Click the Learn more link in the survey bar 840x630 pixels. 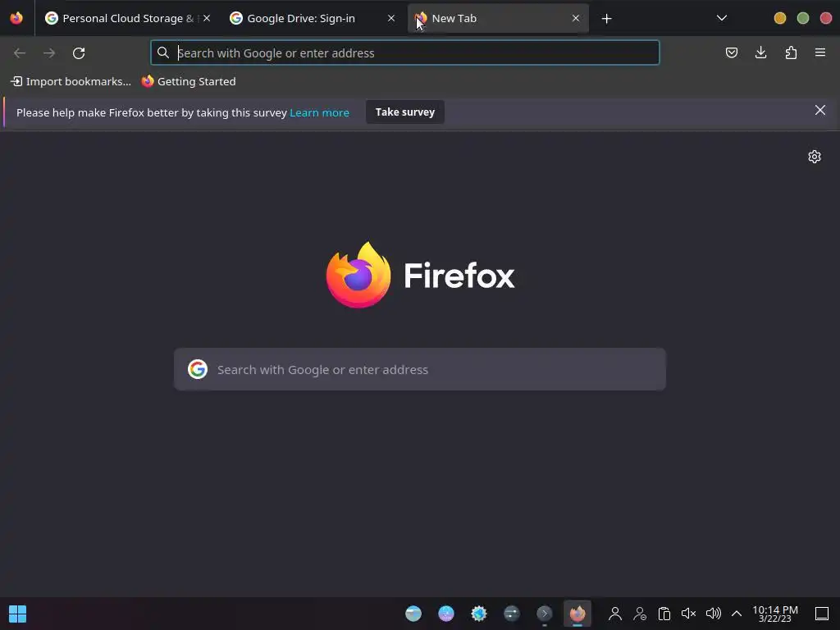coord(319,112)
